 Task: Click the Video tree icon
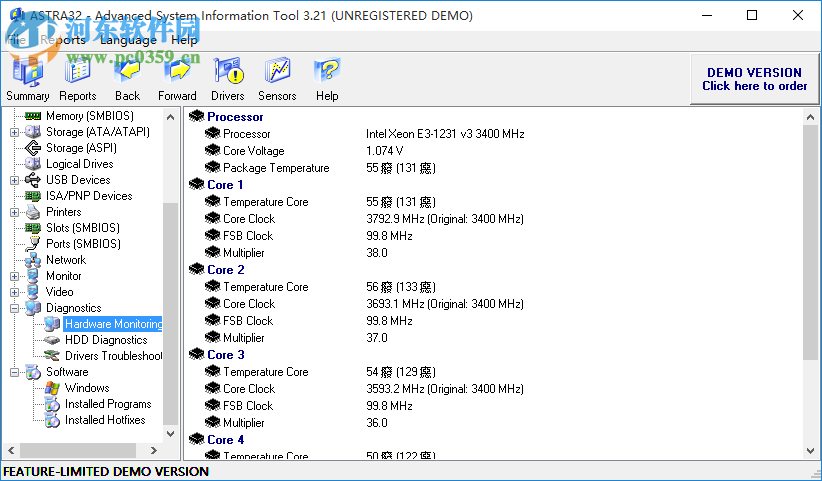[33, 292]
